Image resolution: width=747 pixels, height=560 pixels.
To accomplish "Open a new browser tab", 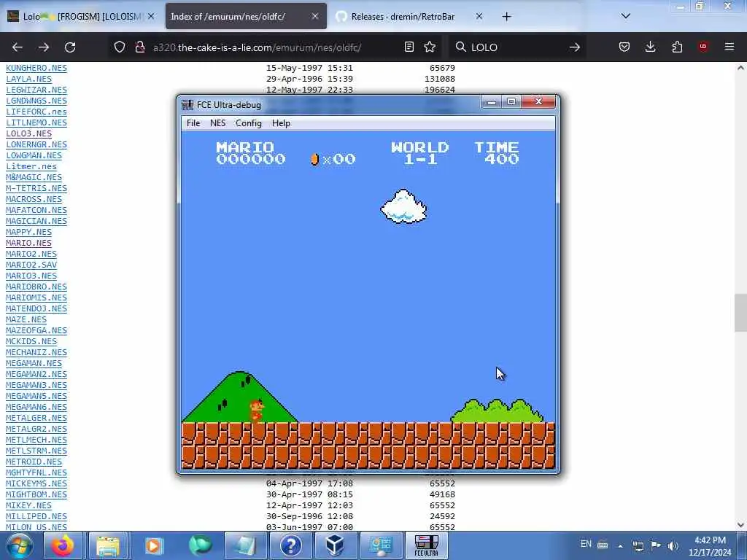I will tap(506, 17).
